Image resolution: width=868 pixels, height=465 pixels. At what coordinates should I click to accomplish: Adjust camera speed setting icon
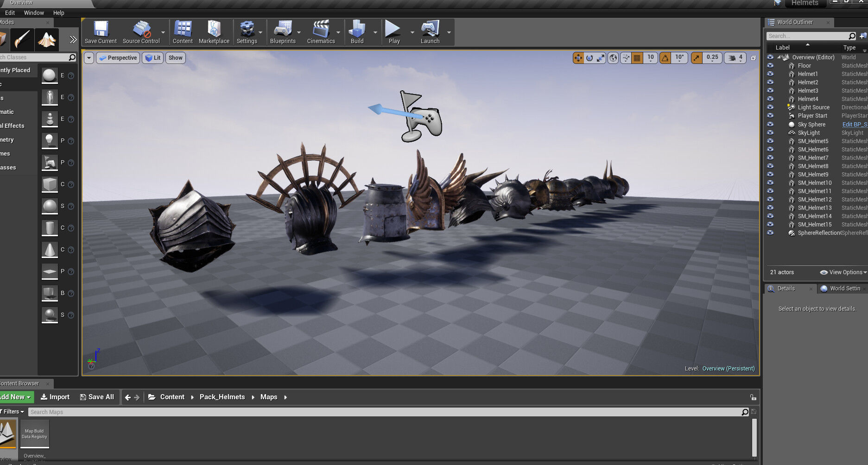pos(735,58)
